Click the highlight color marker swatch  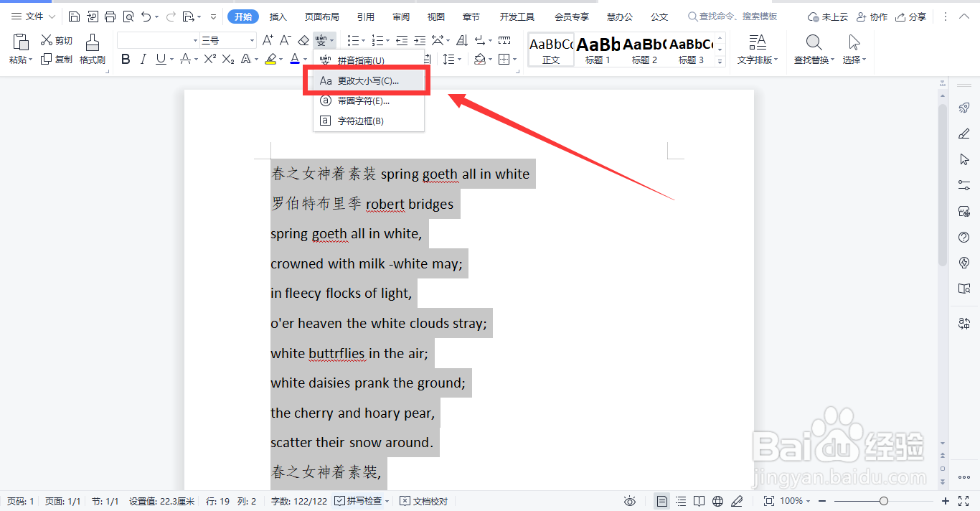270,60
